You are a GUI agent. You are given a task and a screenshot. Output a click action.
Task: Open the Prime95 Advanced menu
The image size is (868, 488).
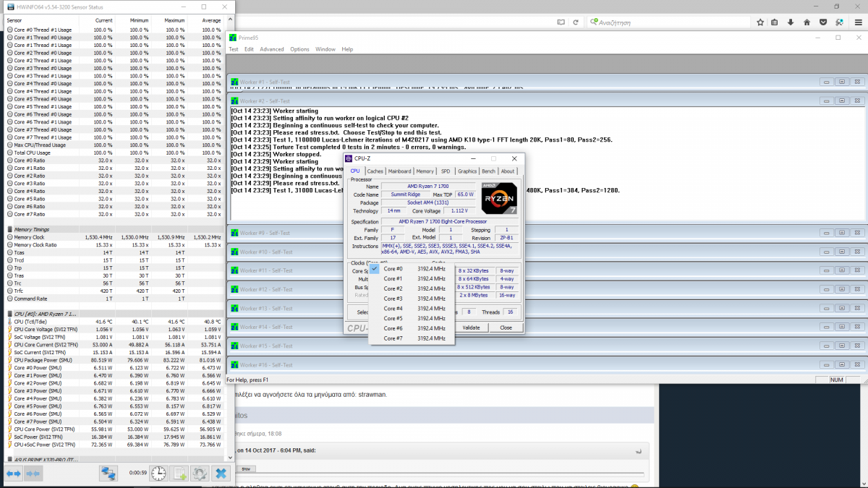click(272, 49)
